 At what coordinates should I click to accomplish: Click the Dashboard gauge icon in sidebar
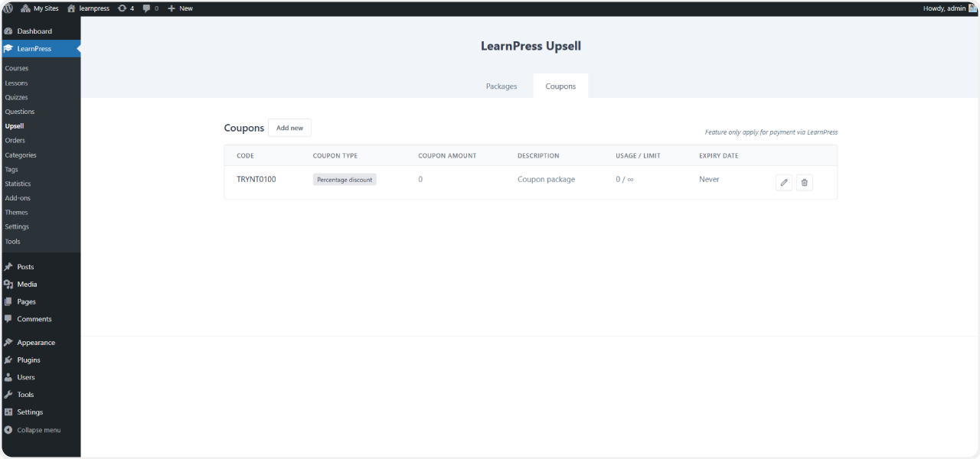click(9, 31)
